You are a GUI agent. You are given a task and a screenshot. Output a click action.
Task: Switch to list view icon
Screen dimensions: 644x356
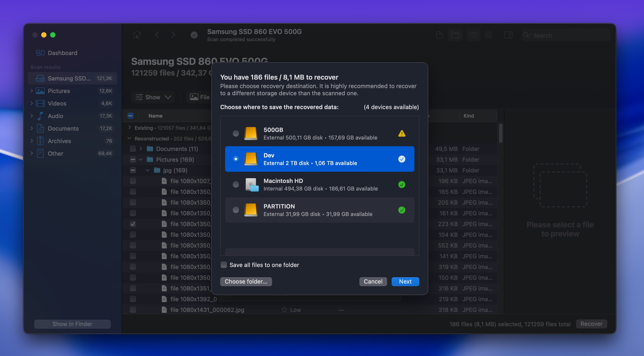tap(473, 35)
